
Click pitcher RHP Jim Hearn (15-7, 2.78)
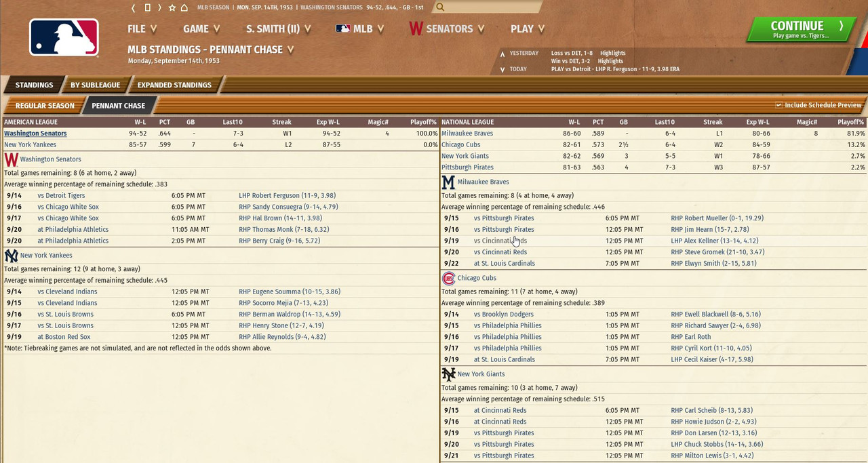pos(710,230)
